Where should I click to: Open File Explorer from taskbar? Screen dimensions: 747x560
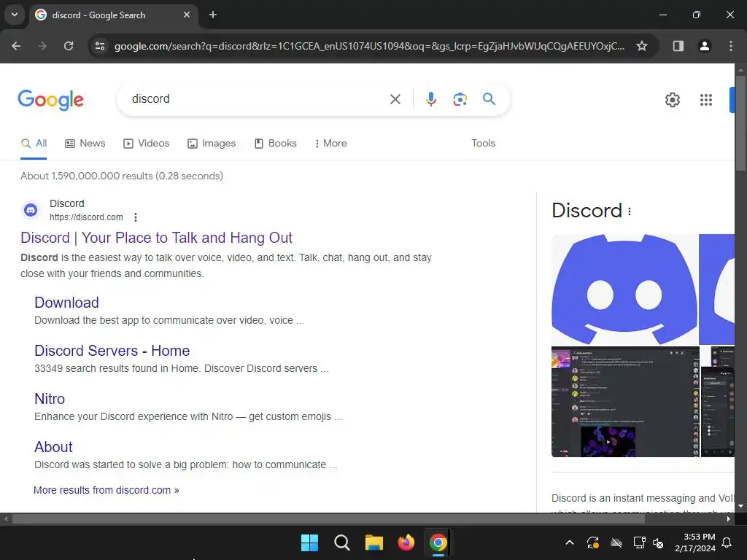point(374,542)
